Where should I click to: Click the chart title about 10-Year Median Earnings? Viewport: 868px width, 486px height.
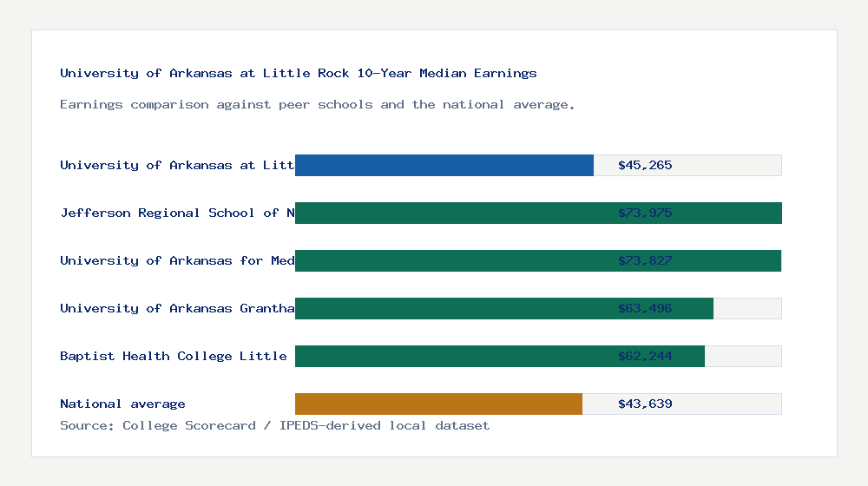click(299, 73)
